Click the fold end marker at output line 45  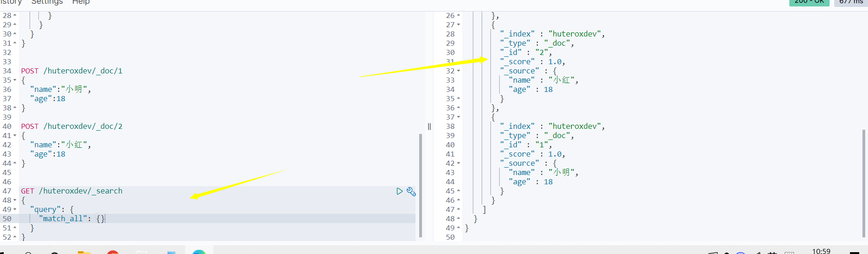click(x=459, y=191)
